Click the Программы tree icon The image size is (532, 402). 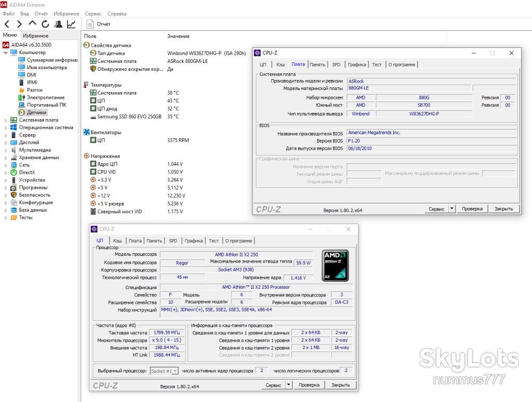pos(14,187)
